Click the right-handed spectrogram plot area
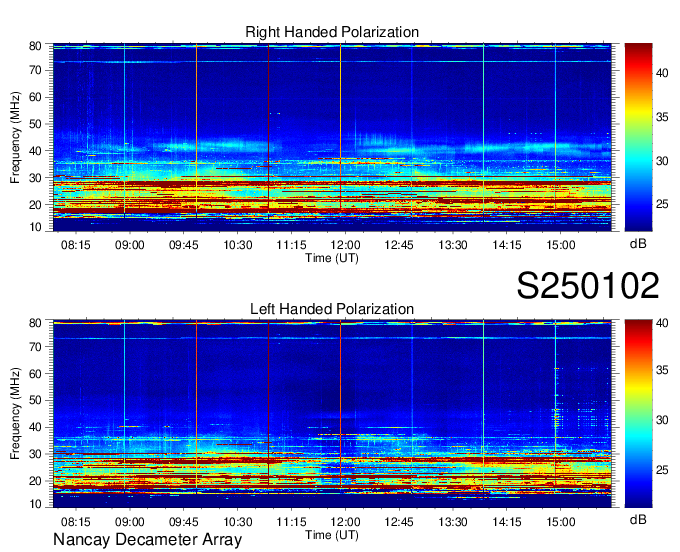The width and height of the screenshot is (680, 552). tap(332, 137)
